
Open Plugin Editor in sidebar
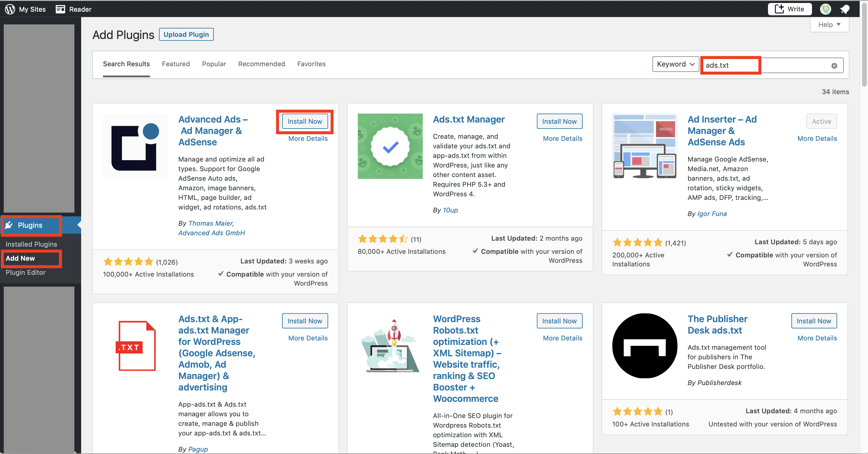26,272
